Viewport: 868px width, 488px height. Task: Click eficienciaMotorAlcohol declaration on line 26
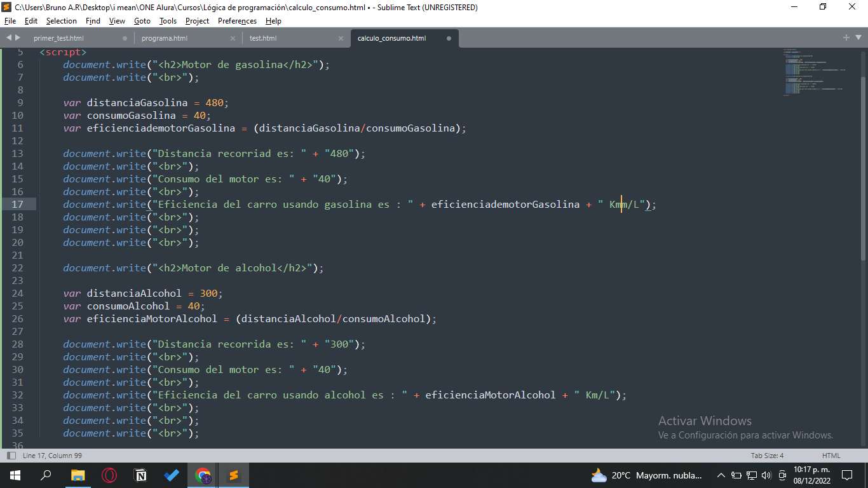point(152,318)
